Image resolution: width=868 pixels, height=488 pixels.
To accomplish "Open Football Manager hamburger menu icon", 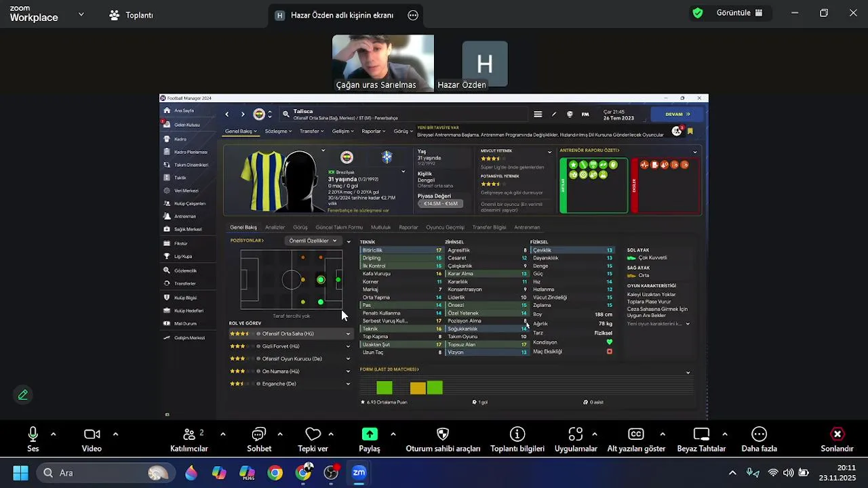I will coord(538,114).
